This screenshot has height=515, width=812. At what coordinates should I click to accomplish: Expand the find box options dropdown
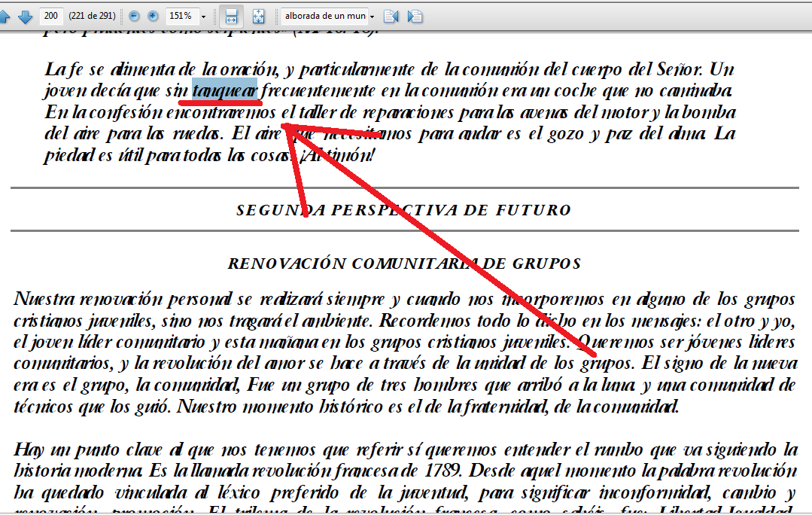[373, 16]
